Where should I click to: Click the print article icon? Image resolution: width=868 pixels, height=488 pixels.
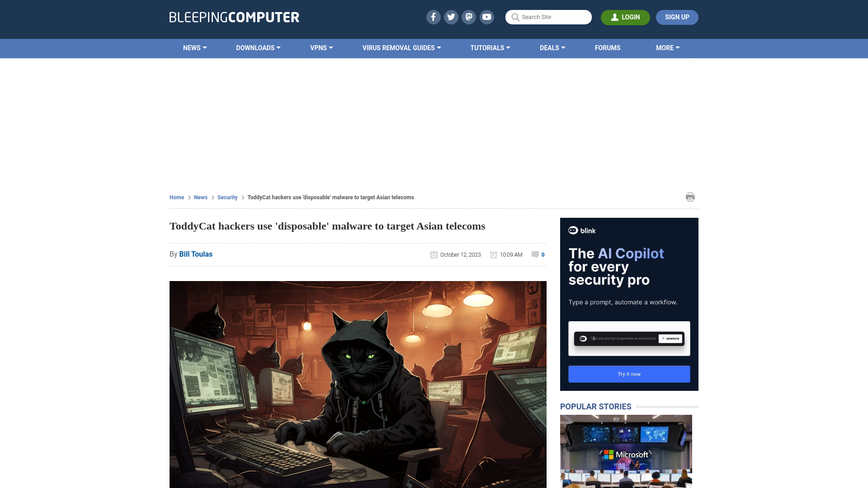(x=690, y=197)
